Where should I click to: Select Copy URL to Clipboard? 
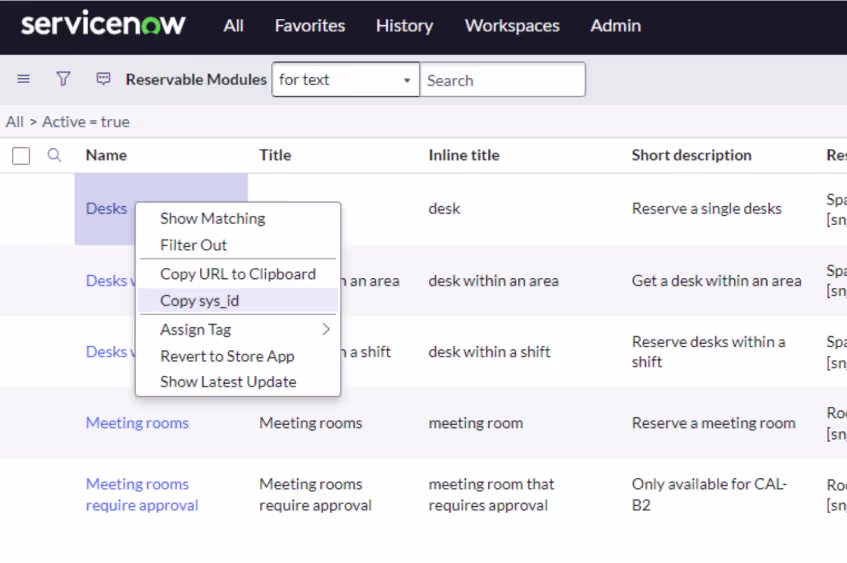[x=238, y=274]
